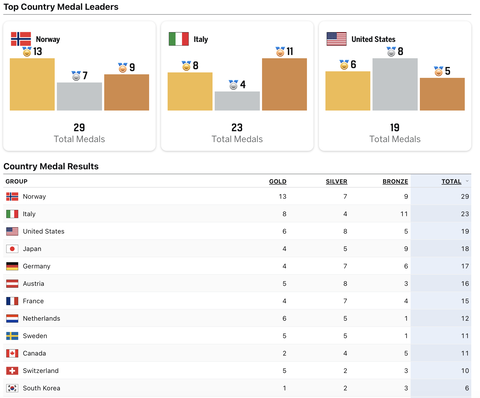Select the Netherlands row name
This screenshot has height=398, width=480.
click(x=41, y=318)
